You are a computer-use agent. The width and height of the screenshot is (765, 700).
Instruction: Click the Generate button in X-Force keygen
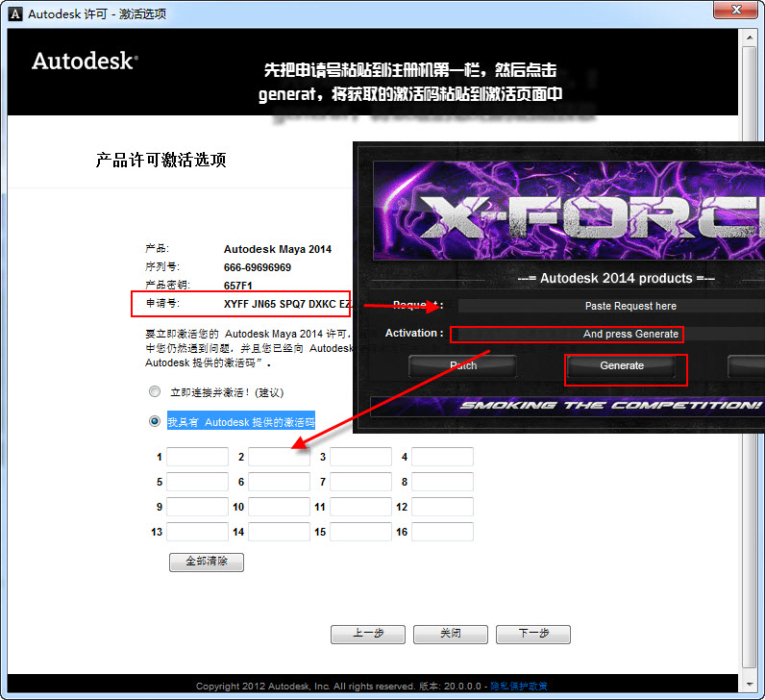(x=622, y=366)
